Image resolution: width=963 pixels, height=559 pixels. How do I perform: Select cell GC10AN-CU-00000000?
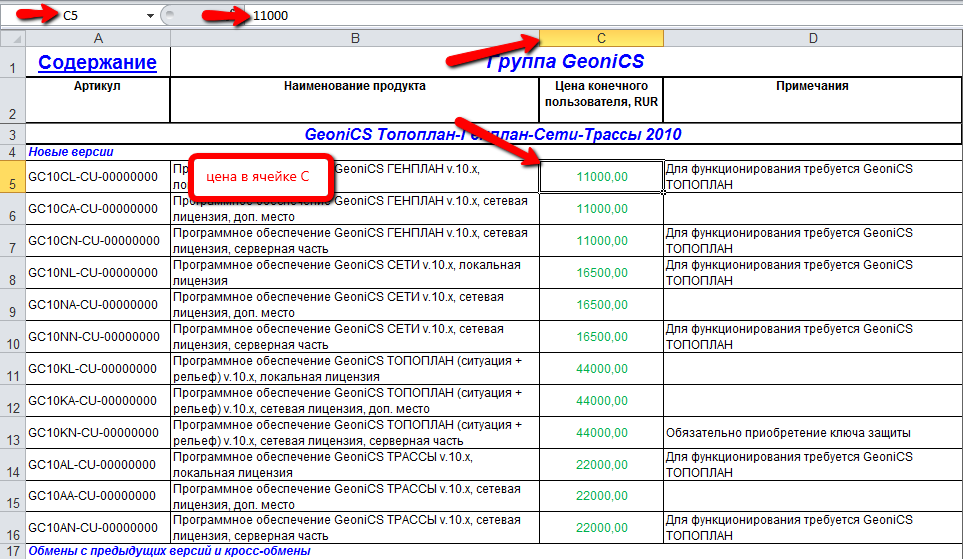point(98,528)
